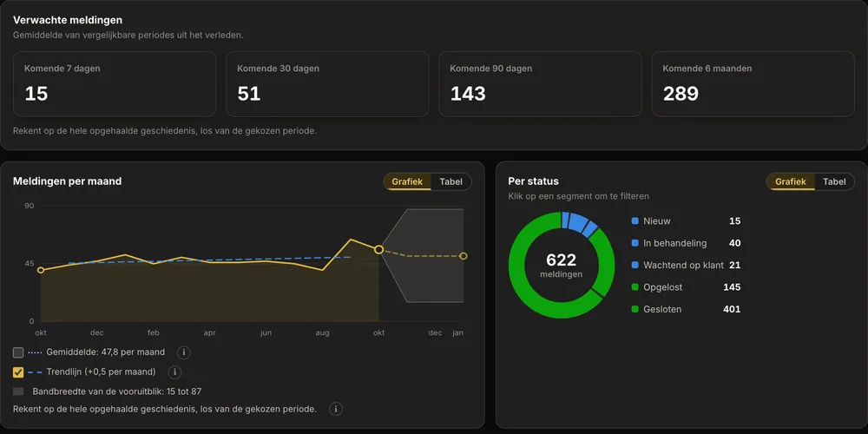Click the green swatch beside Gesloten
Image resolution: width=868 pixels, height=434 pixels.
click(x=635, y=310)
